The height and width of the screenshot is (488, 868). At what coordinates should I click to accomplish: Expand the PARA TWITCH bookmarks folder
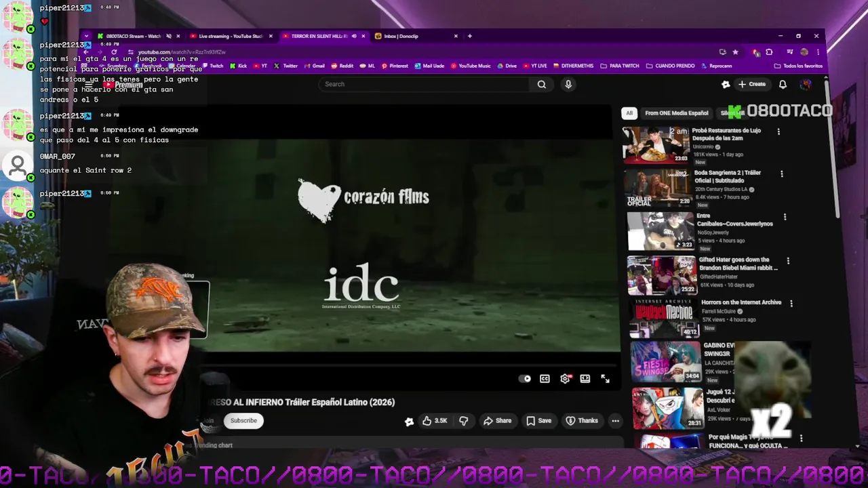[620, 66]
